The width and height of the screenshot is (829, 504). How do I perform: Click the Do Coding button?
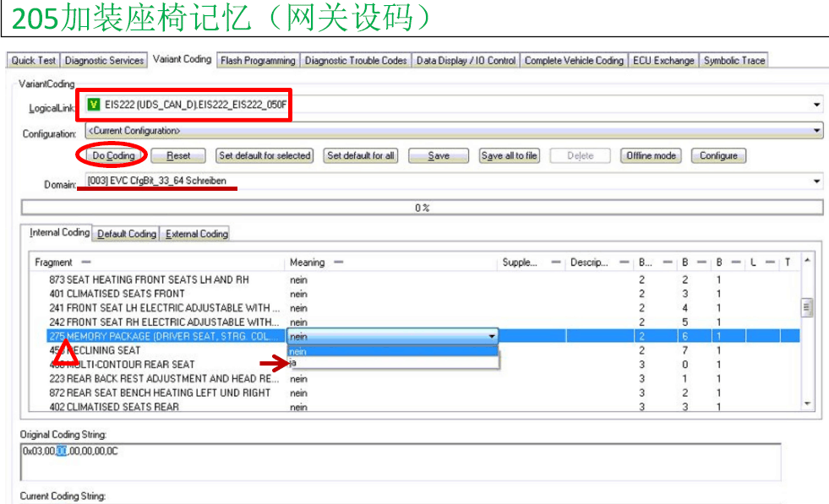click(113, 155)
